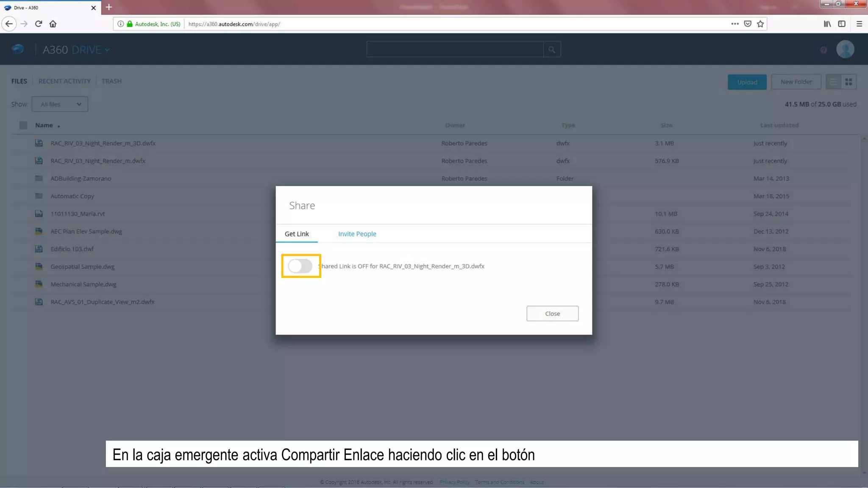Bookmark this page with star icon
Viewport: 868px width, 488px height.
tap(760, 24)
